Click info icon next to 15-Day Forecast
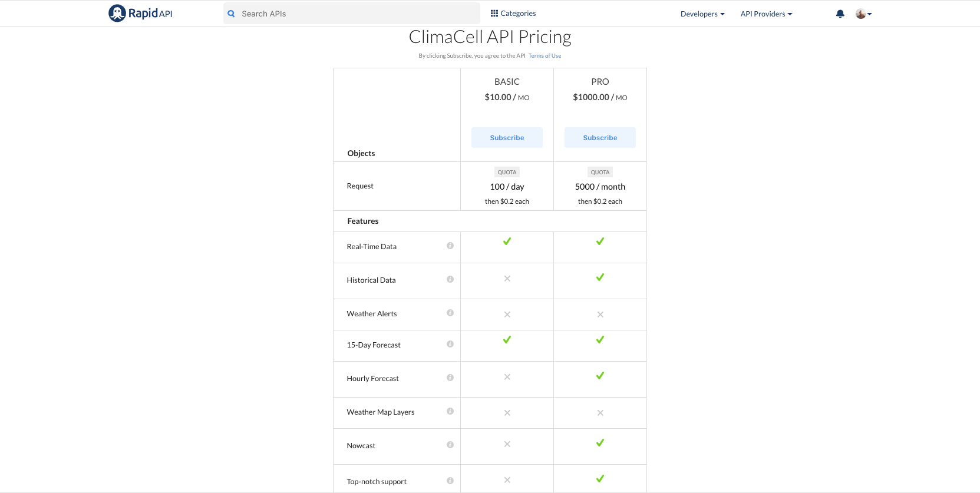The image size is (980, 493). click(x=450, y=344)
